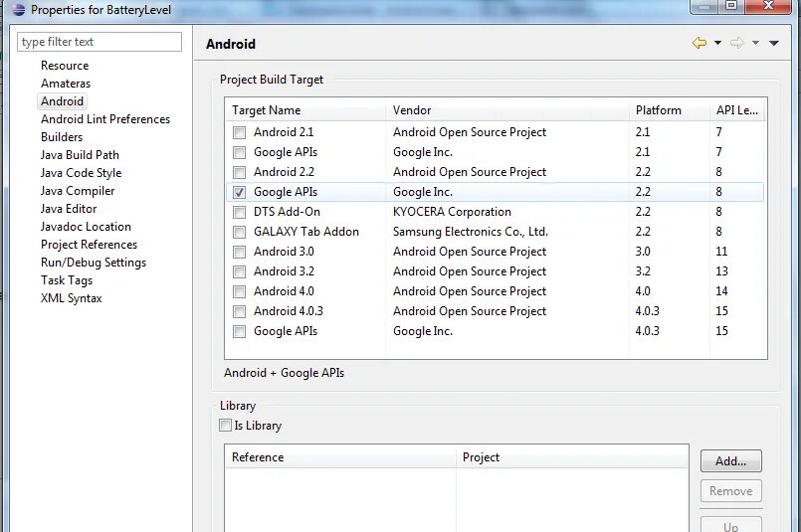
Task: Open the Java Build Path page
Action: (80, 155)
